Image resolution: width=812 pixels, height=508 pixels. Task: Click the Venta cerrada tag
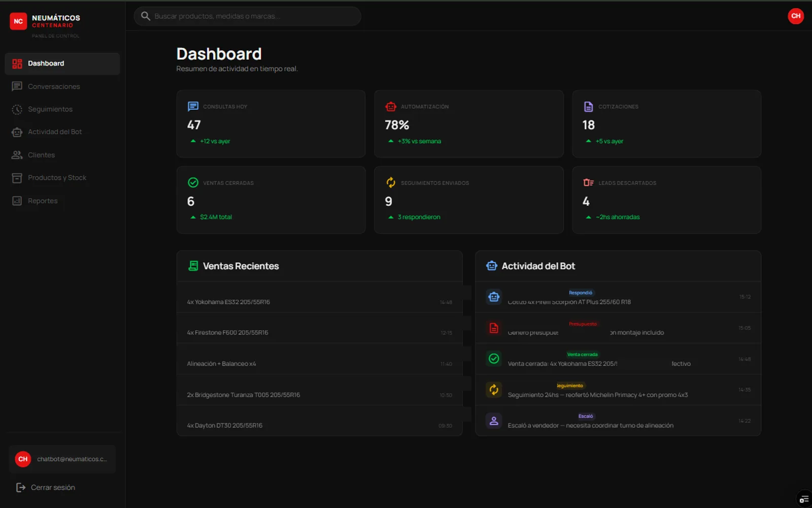tap(582, 355)
